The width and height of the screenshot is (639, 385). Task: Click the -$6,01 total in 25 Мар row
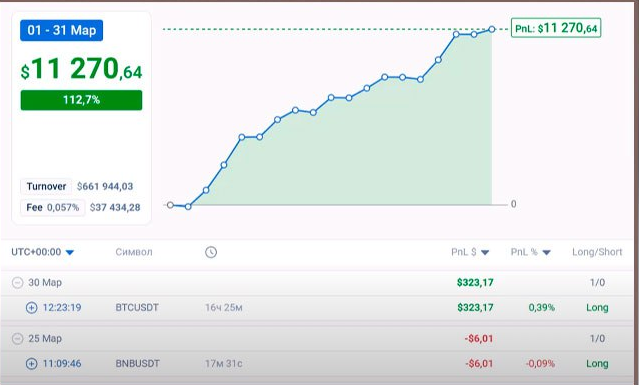[x=479, y=339]
